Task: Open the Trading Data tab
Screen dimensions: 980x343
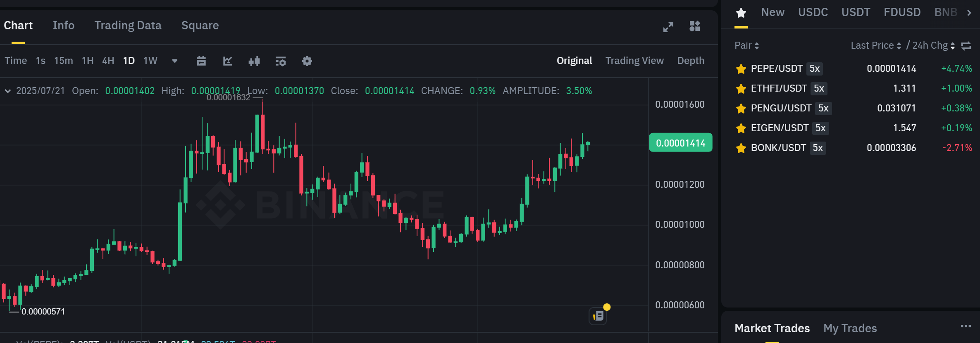Action: coord(128,26)
